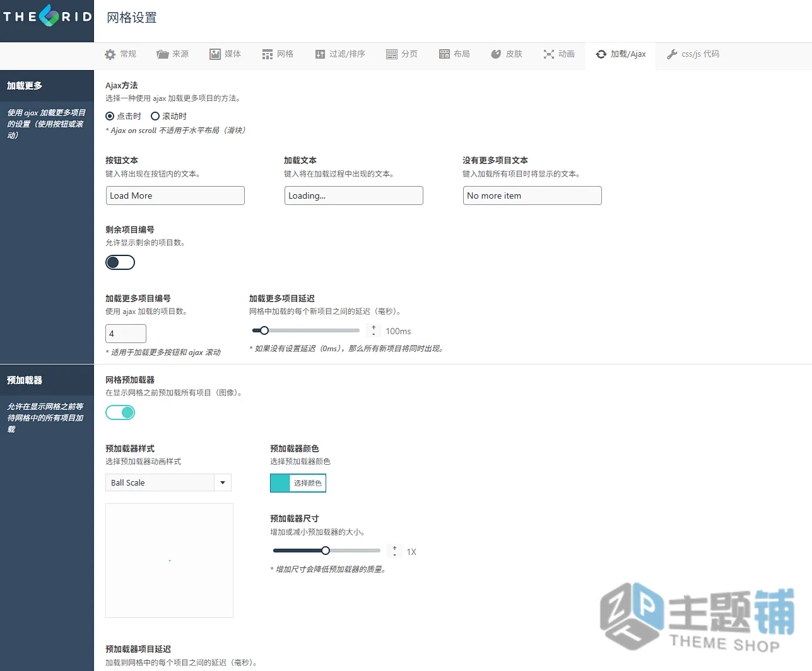Click the Loading... text field
The width and height of the screenshot is (812, 671).
(x=354, y=195)
